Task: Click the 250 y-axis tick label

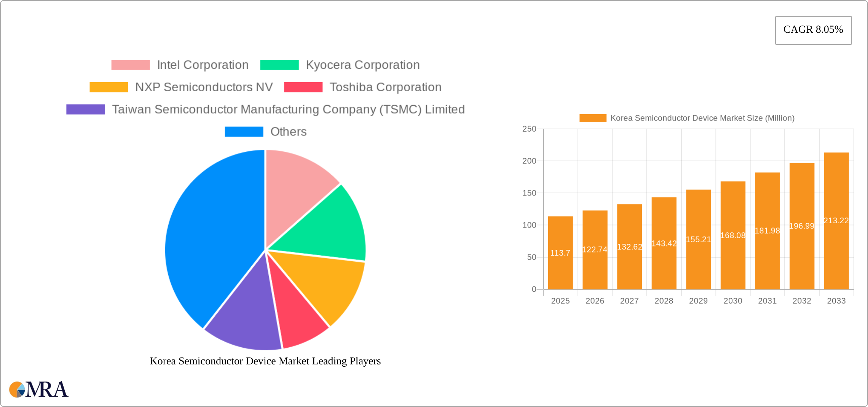Action: tap(529, 129)
